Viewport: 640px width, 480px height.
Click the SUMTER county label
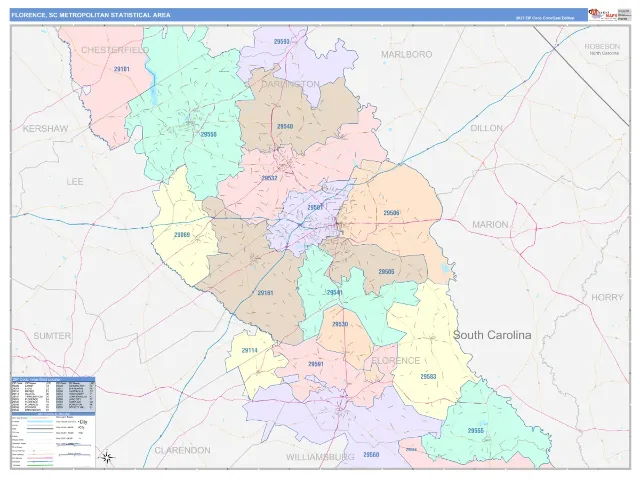click(52, 336)
